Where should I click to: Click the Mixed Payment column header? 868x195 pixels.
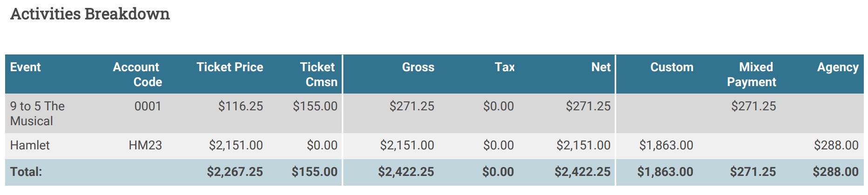tap(752, 74)
